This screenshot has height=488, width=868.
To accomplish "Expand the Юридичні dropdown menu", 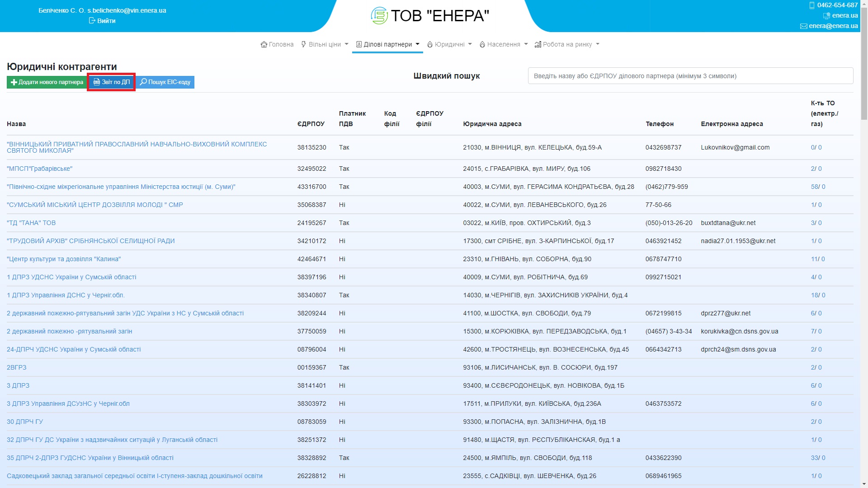I will tap(449, 44).
